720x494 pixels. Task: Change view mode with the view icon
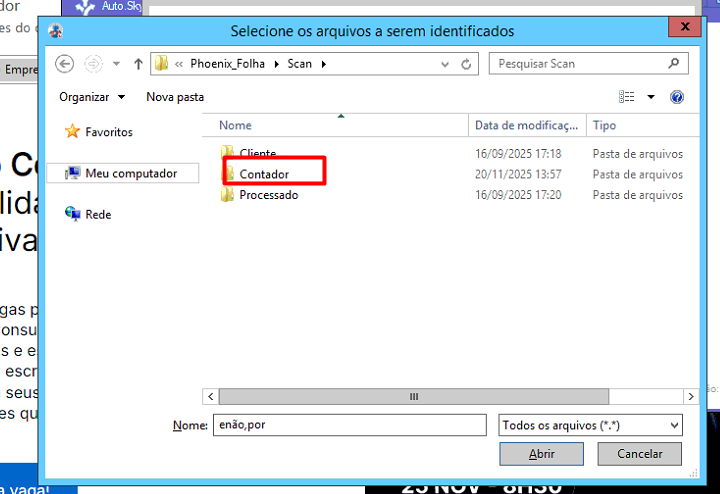pos(626,97)
